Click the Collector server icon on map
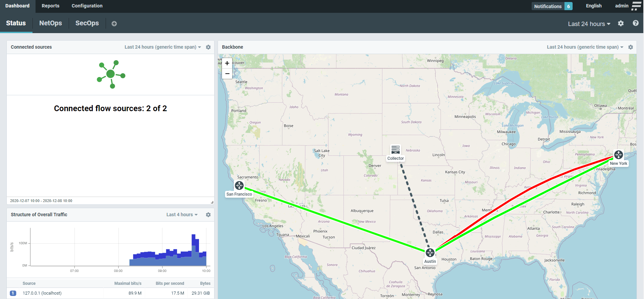This screenshot has width=644, height=299. pos(395,149)
